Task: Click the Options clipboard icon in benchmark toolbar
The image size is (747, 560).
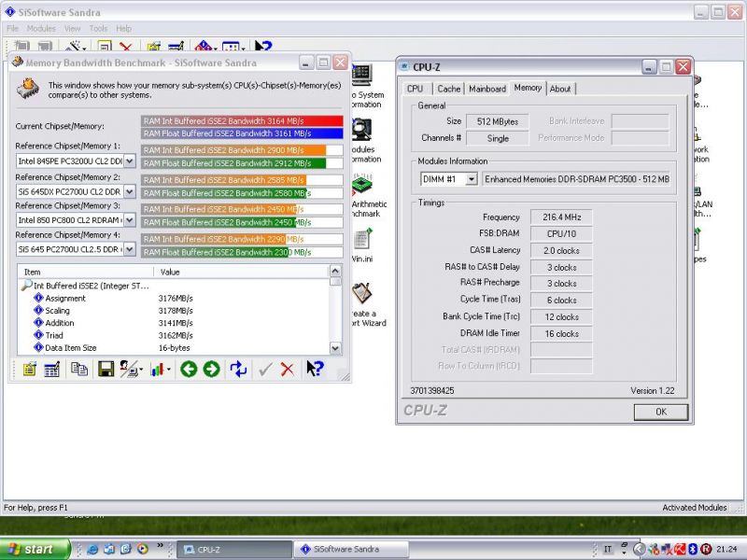Action: [x=30, y=369]
